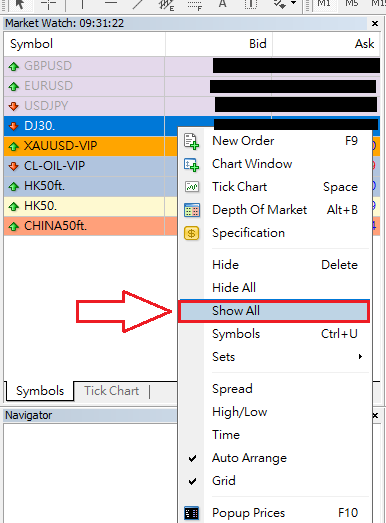Switch to the Tick Chart tab
386x523 pixels.
point(111,391)
